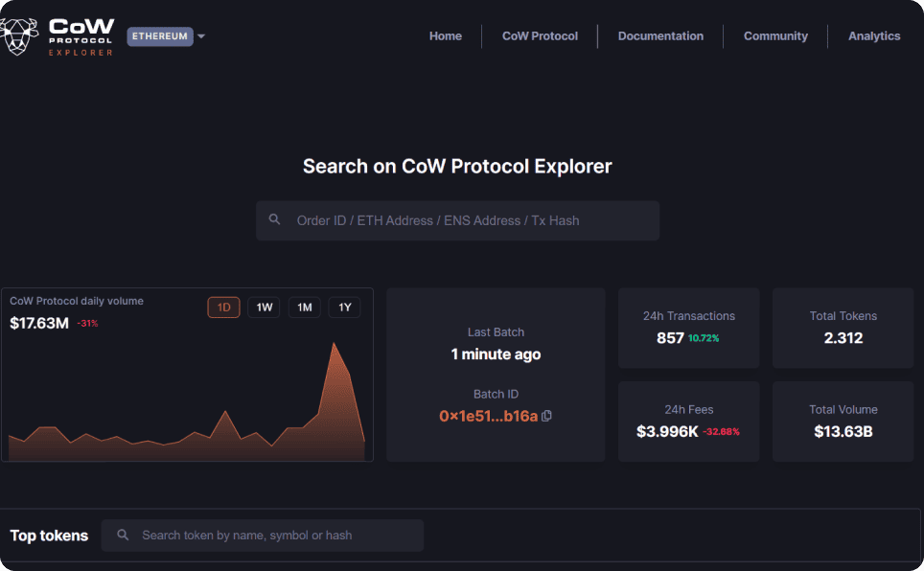924x571 pixels.
Task: Visit the Community menu item
Action: [x=775, y=36]
